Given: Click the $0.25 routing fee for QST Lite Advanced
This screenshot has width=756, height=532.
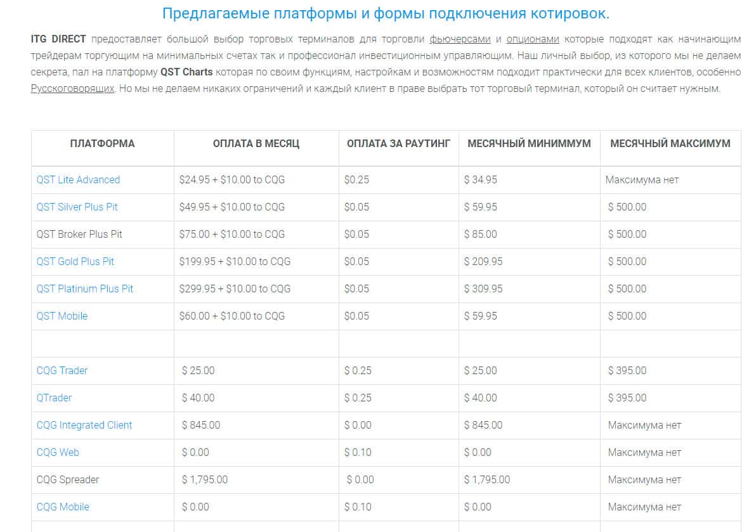Looking at the screenshot, I should coord(357,179).
